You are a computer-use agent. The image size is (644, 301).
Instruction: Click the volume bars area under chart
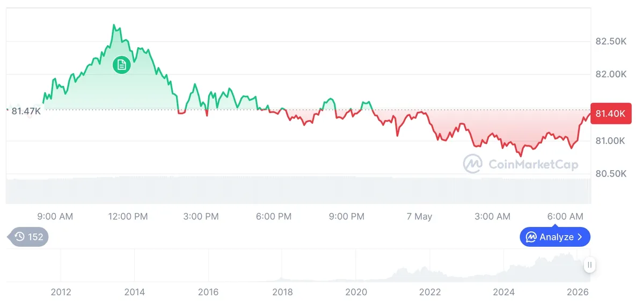298,190
